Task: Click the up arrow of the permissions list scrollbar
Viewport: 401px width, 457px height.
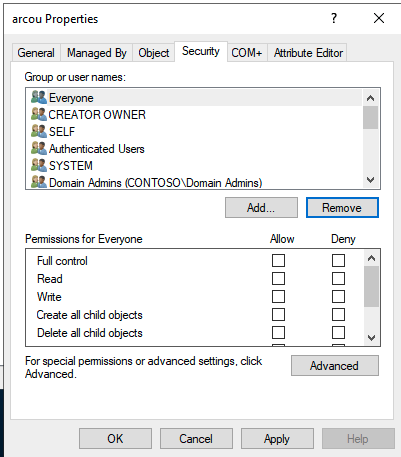Action: coord(371,258)
